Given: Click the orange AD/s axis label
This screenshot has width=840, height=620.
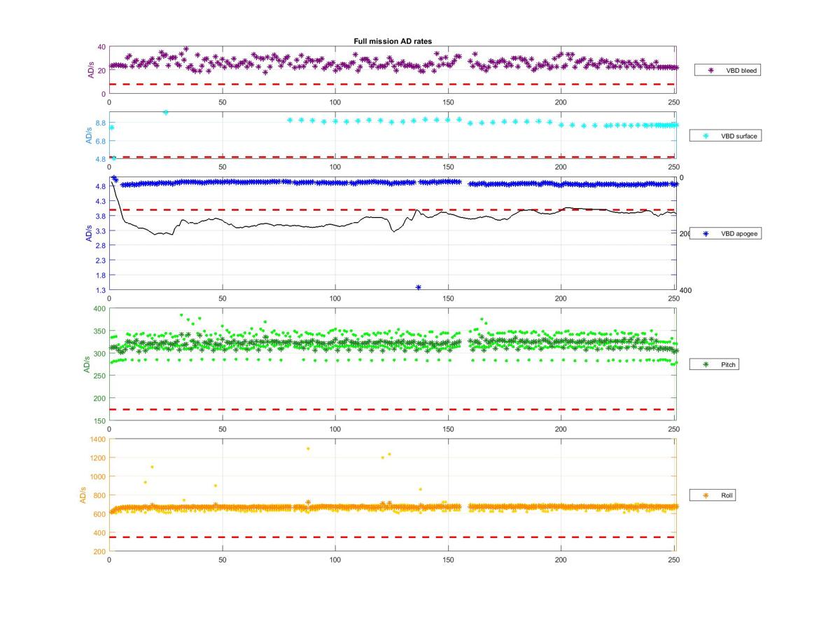Looking at the screenshot, I should (x=83, y=495).
